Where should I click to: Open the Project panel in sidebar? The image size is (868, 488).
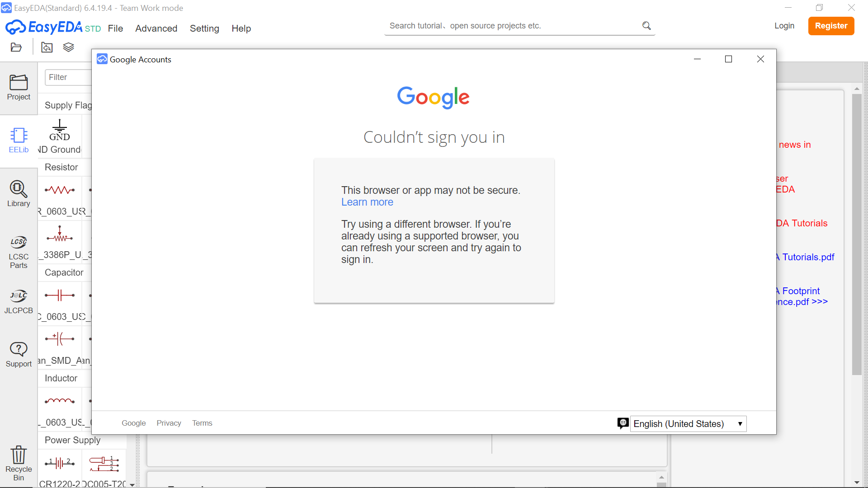pos(19,87)
